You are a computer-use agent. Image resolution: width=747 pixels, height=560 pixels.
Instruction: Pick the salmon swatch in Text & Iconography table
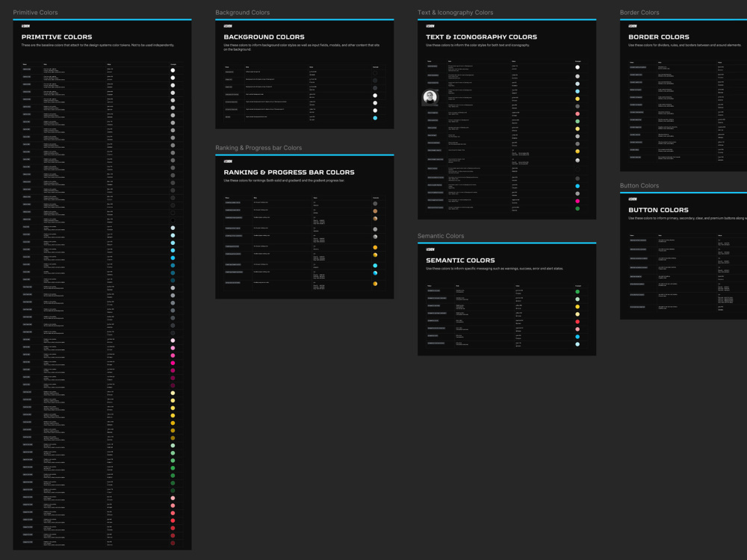point(577,113)
